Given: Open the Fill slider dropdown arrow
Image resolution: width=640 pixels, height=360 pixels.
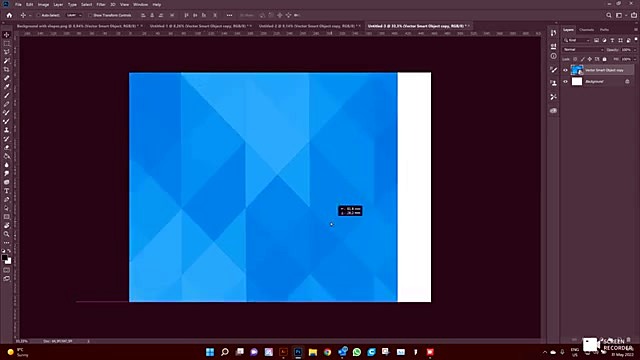Looking at the screenshot, I should (635, 59).
